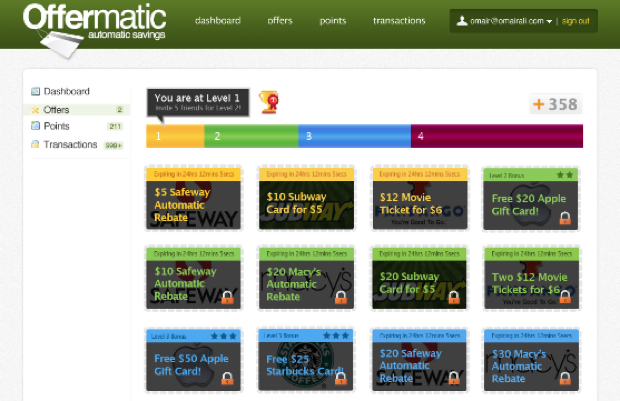Go to transactions in top navigation
This screenshot has width=620, height=401.
point(399,21)
